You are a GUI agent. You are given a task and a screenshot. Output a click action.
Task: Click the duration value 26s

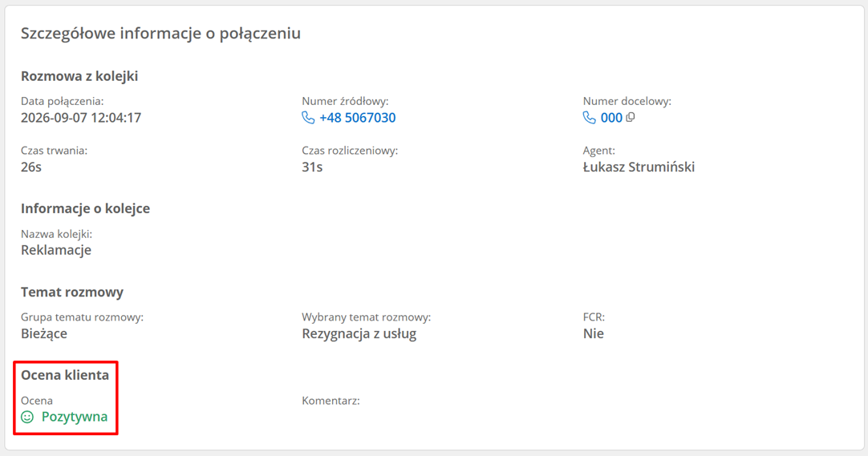click(31, 167)
